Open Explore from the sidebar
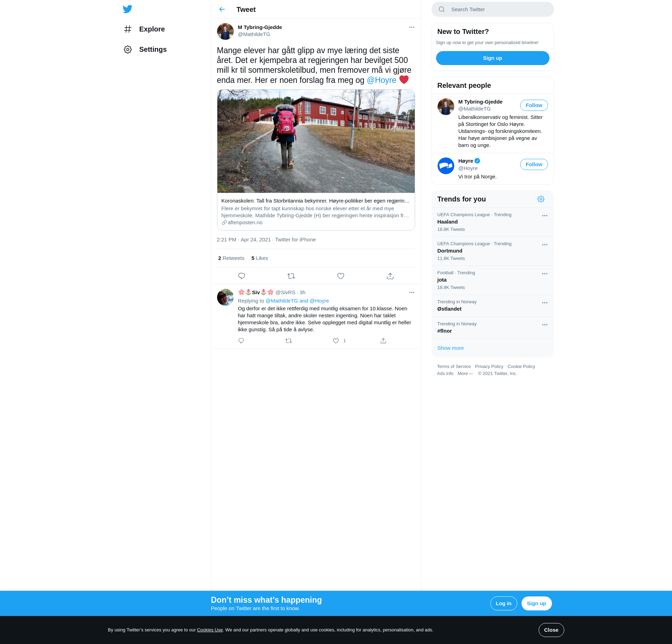 click(144, 29)
